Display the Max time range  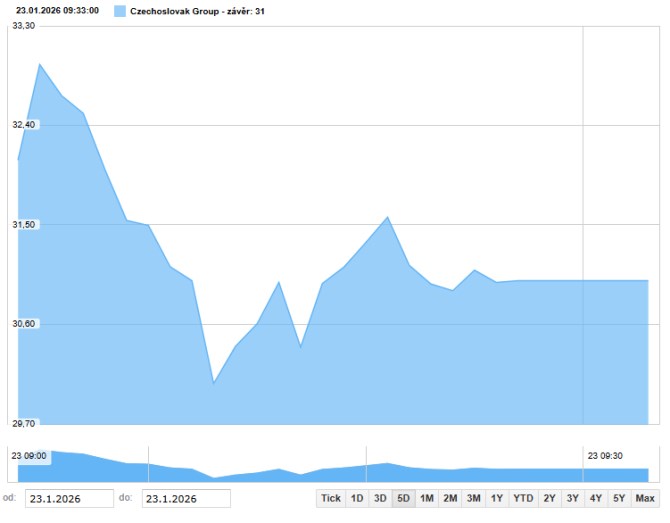(645, 498)
